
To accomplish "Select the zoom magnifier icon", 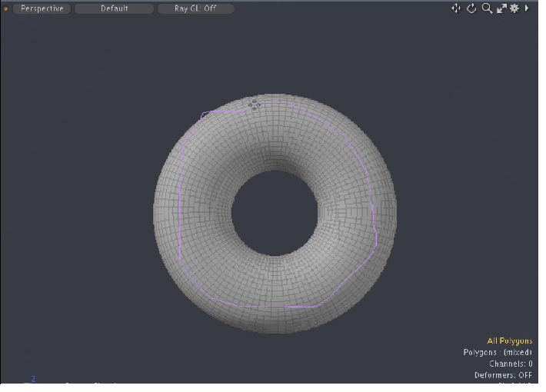I will click(487, 8).
